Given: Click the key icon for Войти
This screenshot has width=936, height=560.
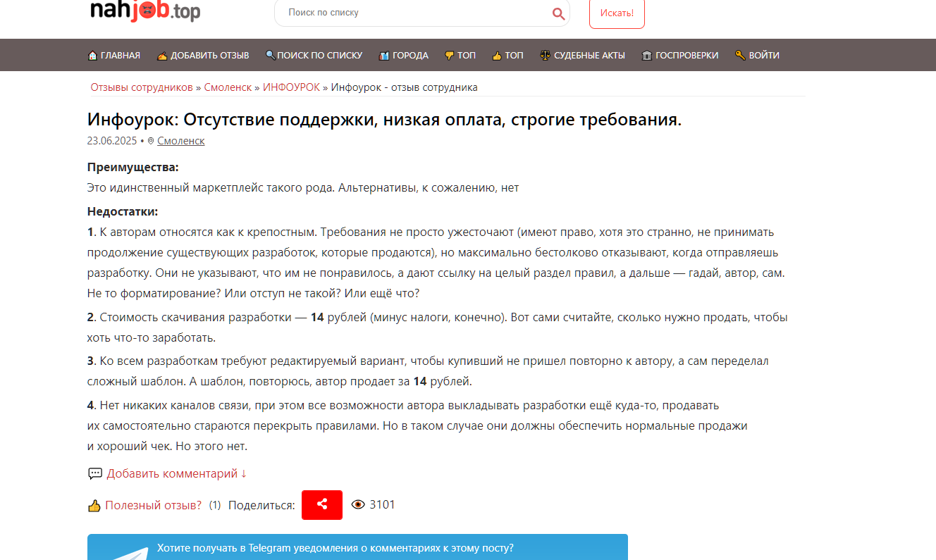Looking at the screenshot, I should coord(740,56).
